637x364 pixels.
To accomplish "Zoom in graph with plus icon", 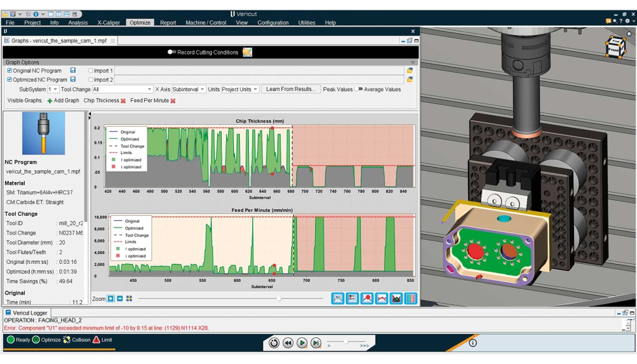I will [110, 298].
